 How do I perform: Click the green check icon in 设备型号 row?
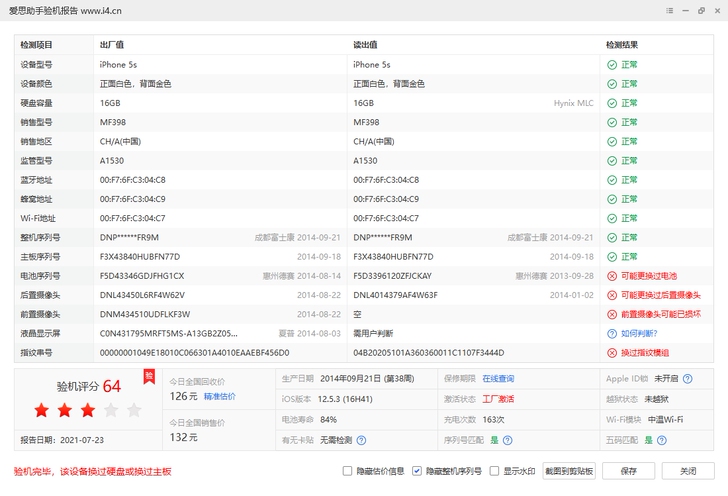[x=612, y=65]
